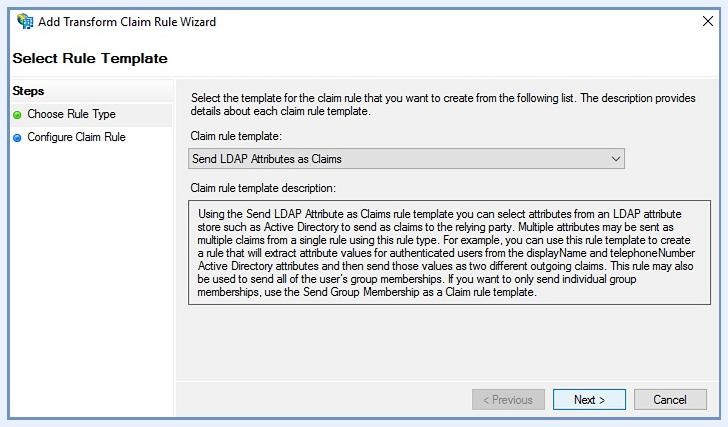The width and height of the screenshot is (728, 427).
Task: Click the wizard icon in title bar
Action: click(24, 21)
